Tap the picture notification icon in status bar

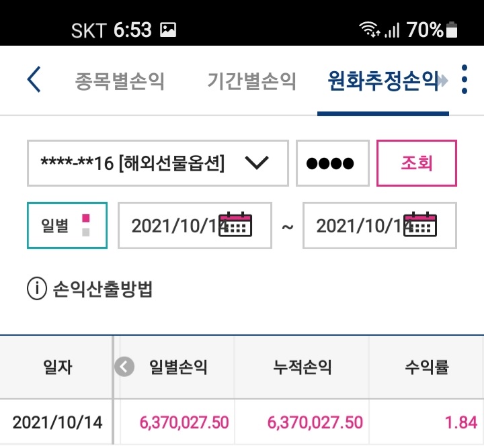coord(168,30)
